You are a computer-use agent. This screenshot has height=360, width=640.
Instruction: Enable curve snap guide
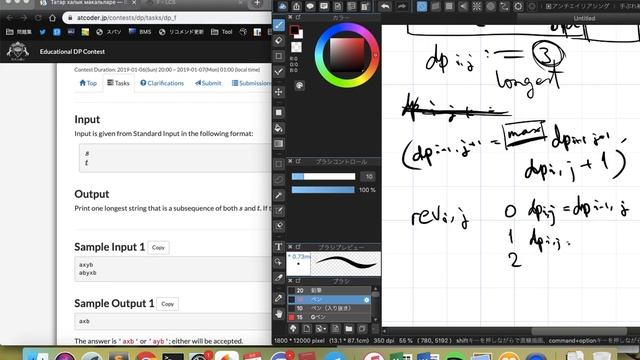coord(504,6)
